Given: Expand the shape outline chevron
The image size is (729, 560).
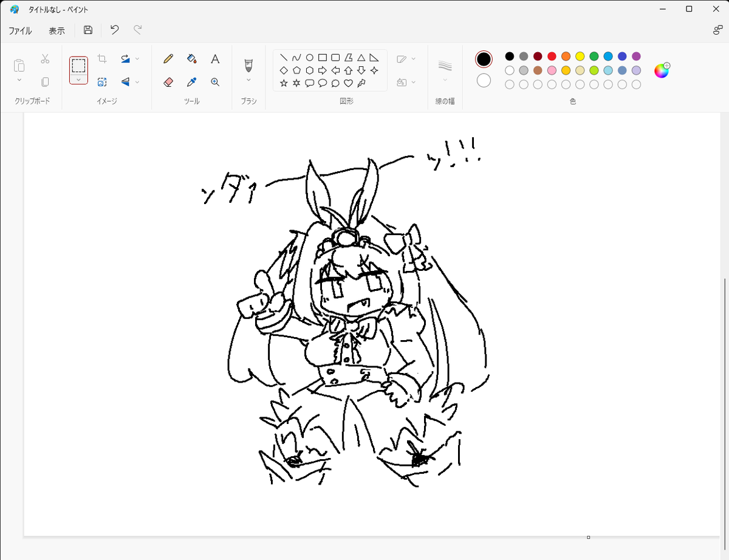Looking at the screenshot, I should pos(414,59).
